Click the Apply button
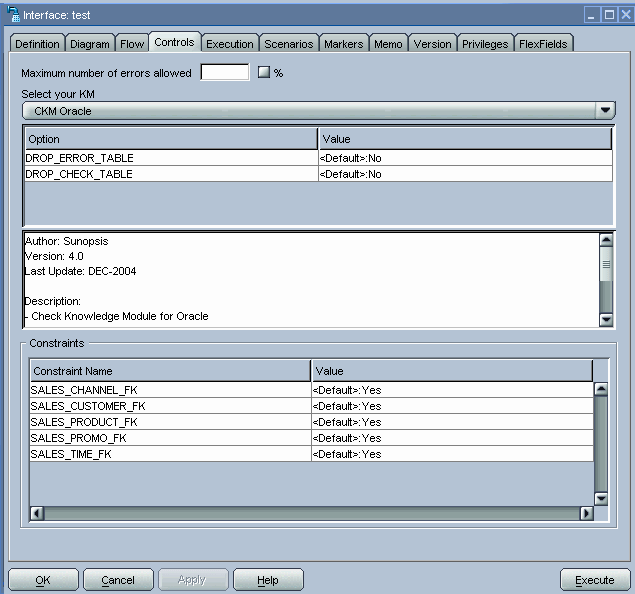 point(193,580)
